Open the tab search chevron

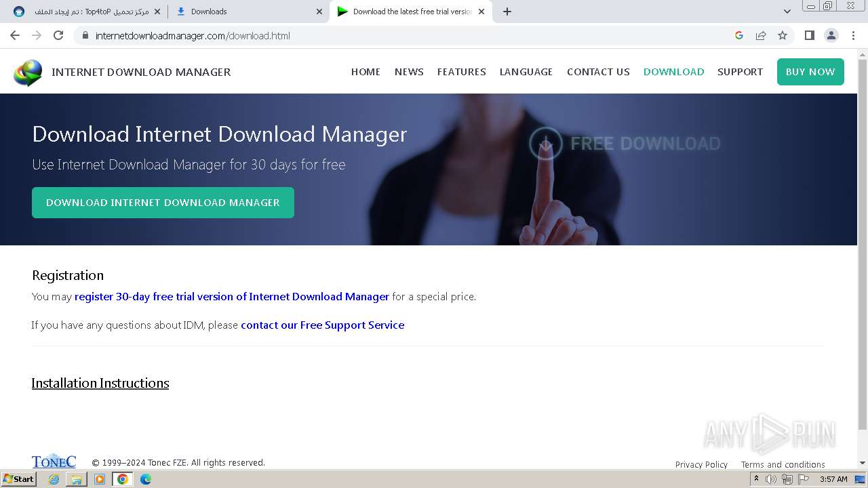click(x=787, y=12)
